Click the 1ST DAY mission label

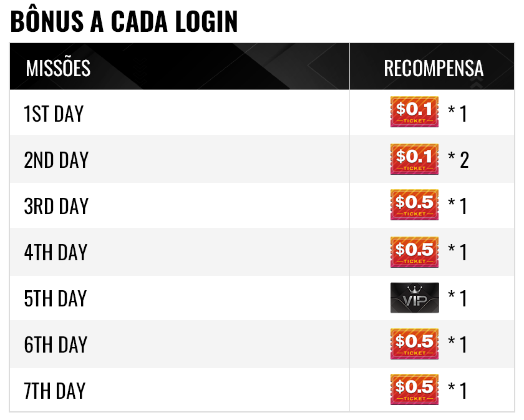point(54,114)
